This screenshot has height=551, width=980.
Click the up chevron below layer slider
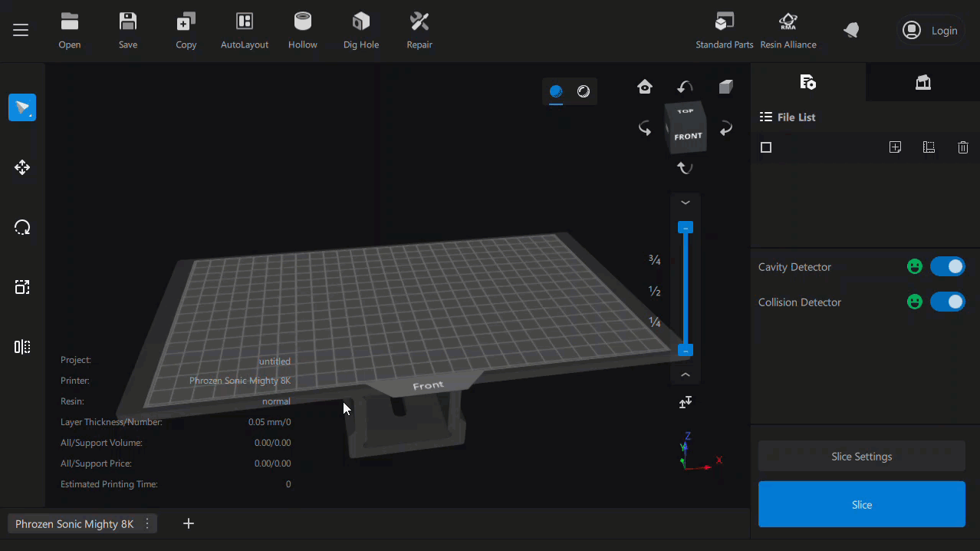point(686,375)
